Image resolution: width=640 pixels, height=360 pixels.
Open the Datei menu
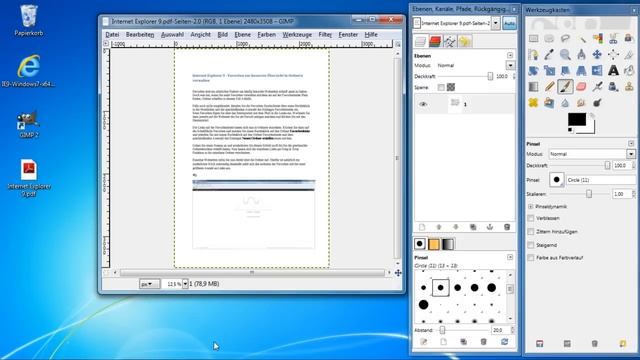click(x=112, y=35)
